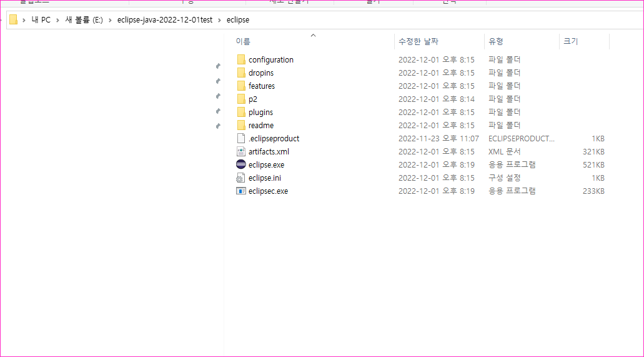Click the p2 date 오후 8:14 cell

tap(437, 99)
